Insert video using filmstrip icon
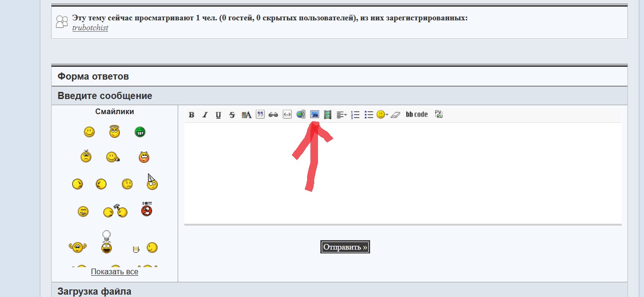Screen dimensions: 644x297 pos(327,114)
